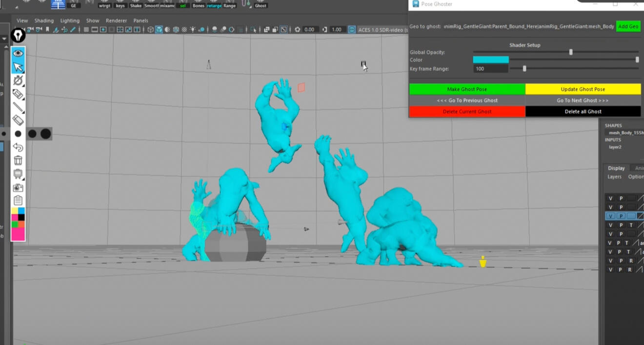This screenshot has height=345, width=644.
Task: Toggle the P playback box of first layer
Action: pos(621,198)
